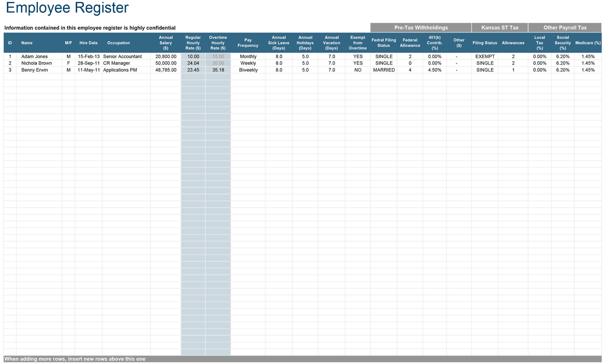Click the overtime rate "35.18"
This screenshot has width=605, height=364.
(218, 70)
